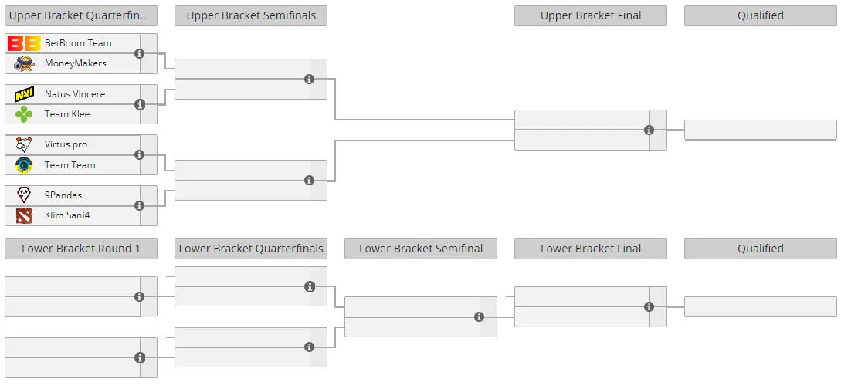Select the MoneyMakers team name
This screenshot has height=386, width=868.
point(75,63)
